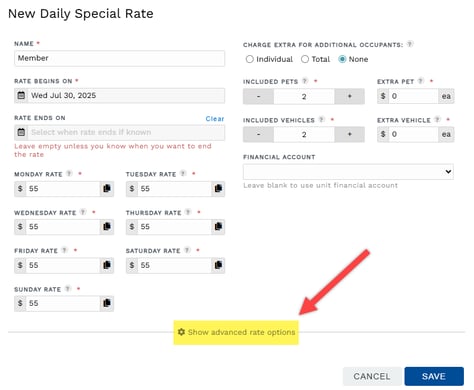This screenshot has height=390, width=474.
Task: Click copy icon beside Saturday rate
Action: click(x=218, y=265)
